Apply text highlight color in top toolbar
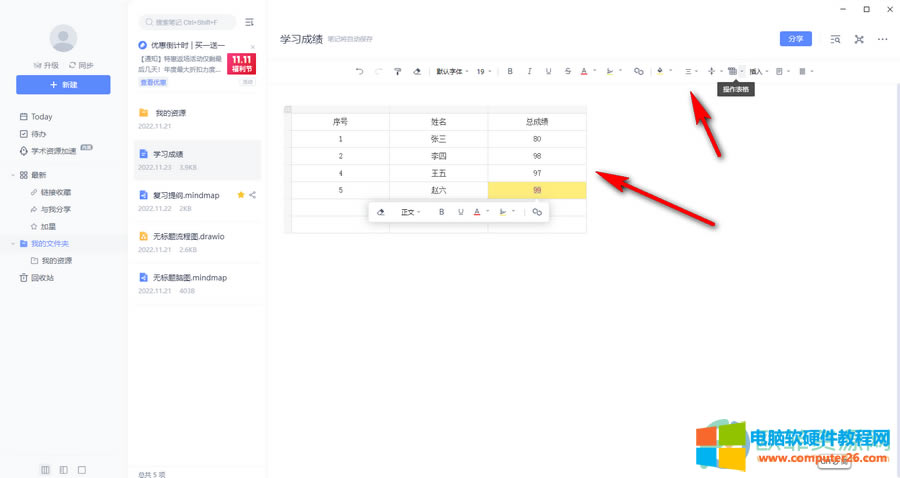The width and height of the screenshot is (900, 478). coord(610,71)
